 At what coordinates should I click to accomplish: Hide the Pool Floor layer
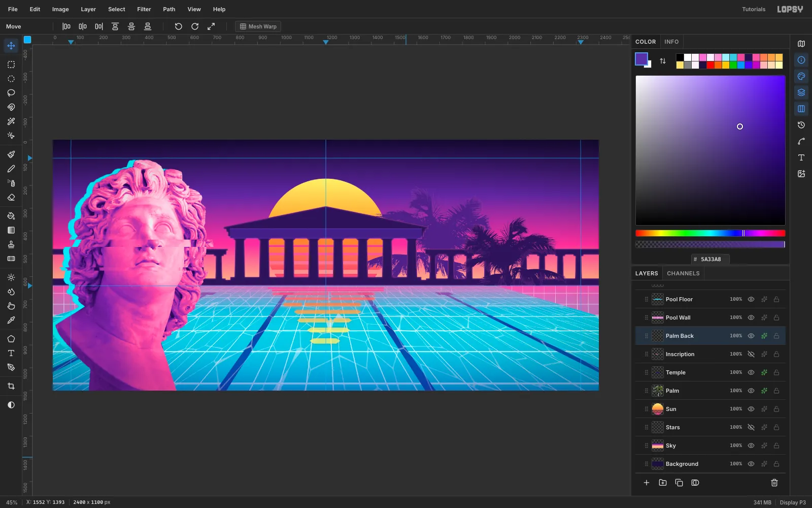[x=751, y=299]
